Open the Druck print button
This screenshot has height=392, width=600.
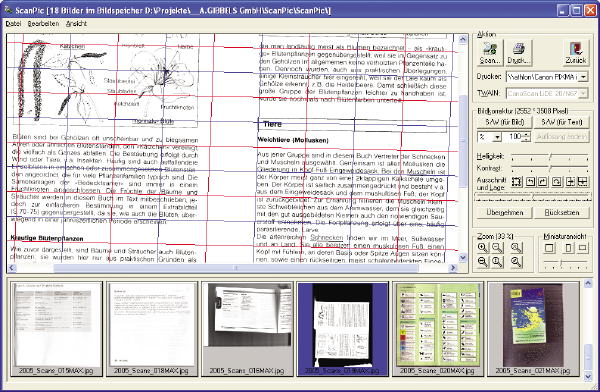pyautogui.click(x=518, y=52)
